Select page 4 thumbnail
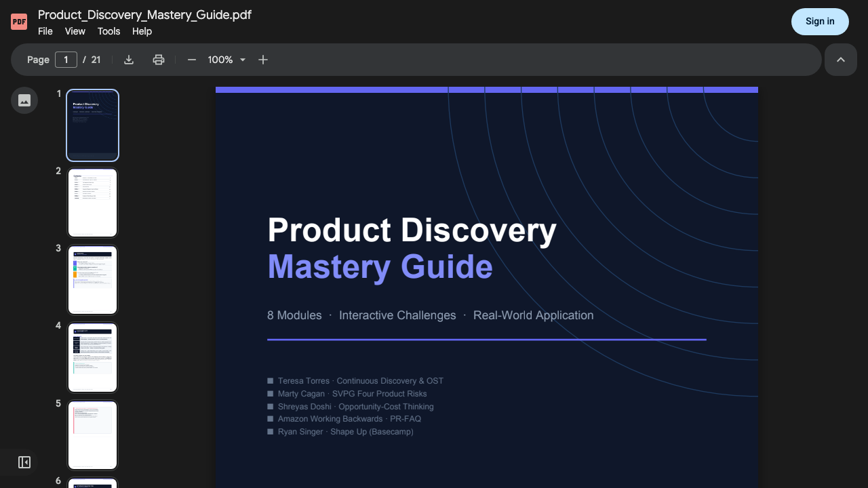868x488 pixels. pos(93,358)
